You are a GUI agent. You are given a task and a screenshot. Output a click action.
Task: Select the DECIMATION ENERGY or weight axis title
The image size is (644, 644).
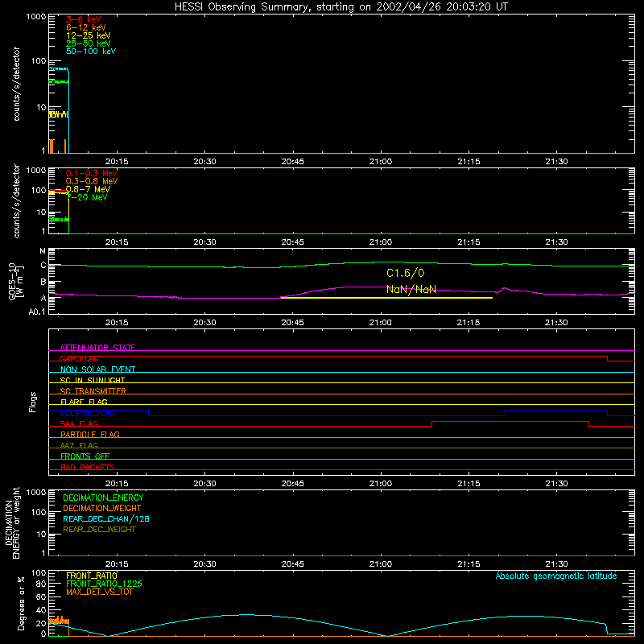click(x=12, y=522)
